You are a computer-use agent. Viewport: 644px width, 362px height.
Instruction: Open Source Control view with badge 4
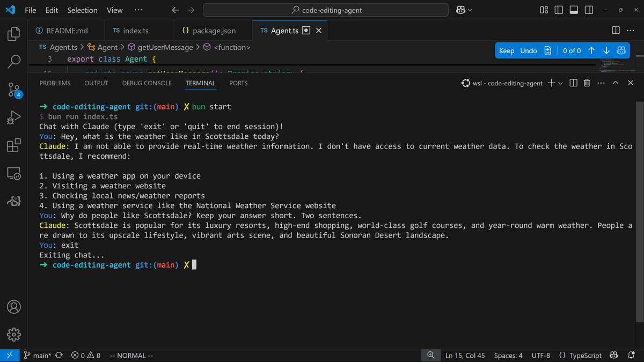pos(14,90)
